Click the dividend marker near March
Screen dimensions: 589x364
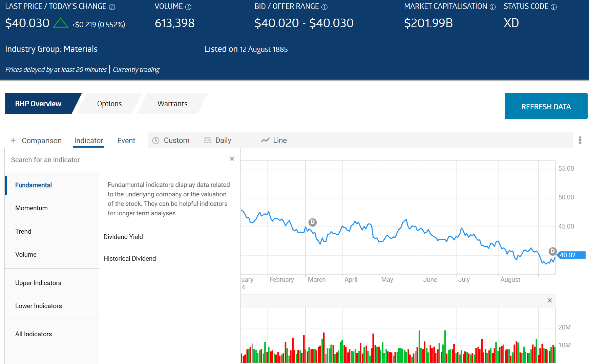coord(313,222)
